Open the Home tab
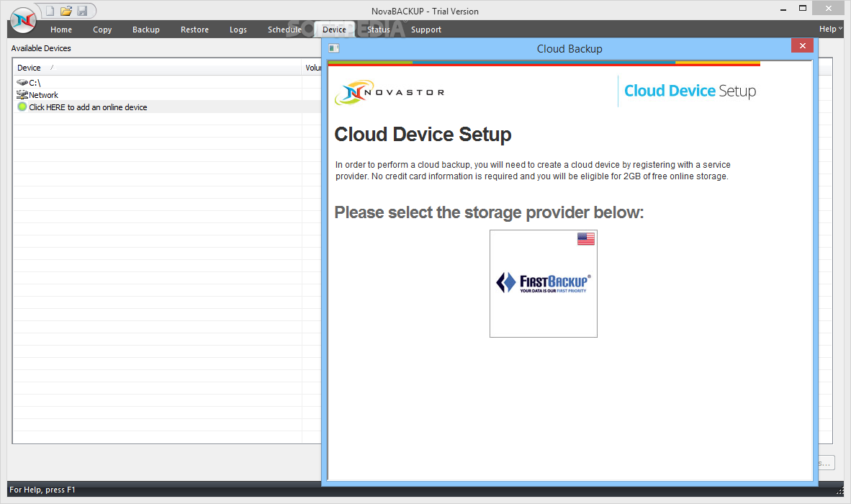Image resolution: width=851 pixels, height=504 pixels. point(61,30)
